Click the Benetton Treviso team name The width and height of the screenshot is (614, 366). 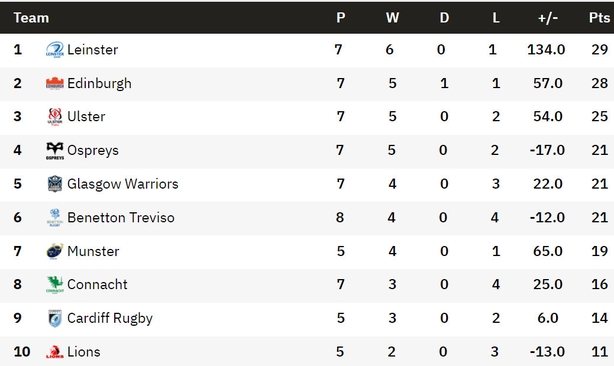tap(121, 218)
